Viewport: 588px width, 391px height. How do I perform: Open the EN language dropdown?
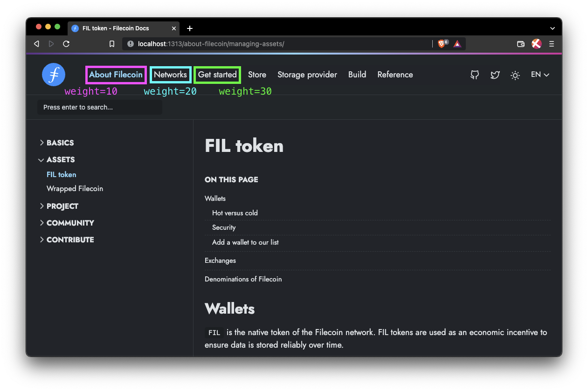540,75
